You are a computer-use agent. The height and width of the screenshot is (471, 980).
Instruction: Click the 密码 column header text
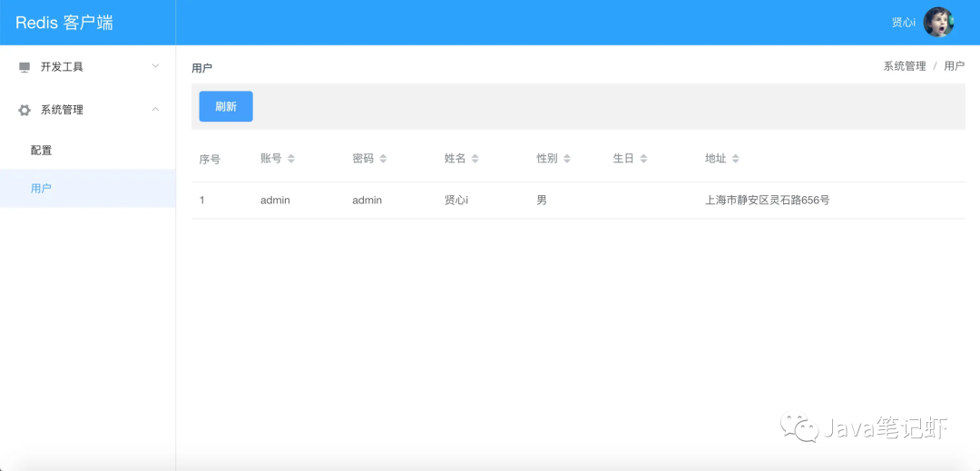pos(363,159)
